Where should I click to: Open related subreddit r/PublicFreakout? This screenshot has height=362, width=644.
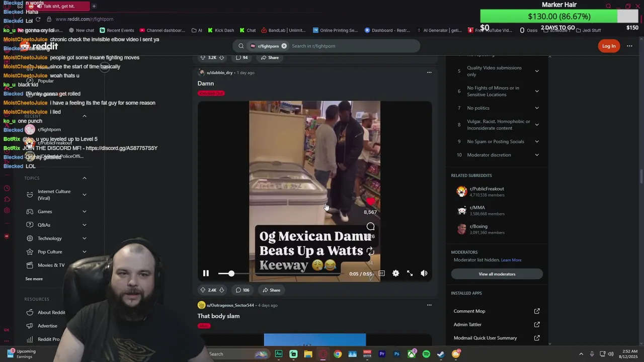[487, 189]
